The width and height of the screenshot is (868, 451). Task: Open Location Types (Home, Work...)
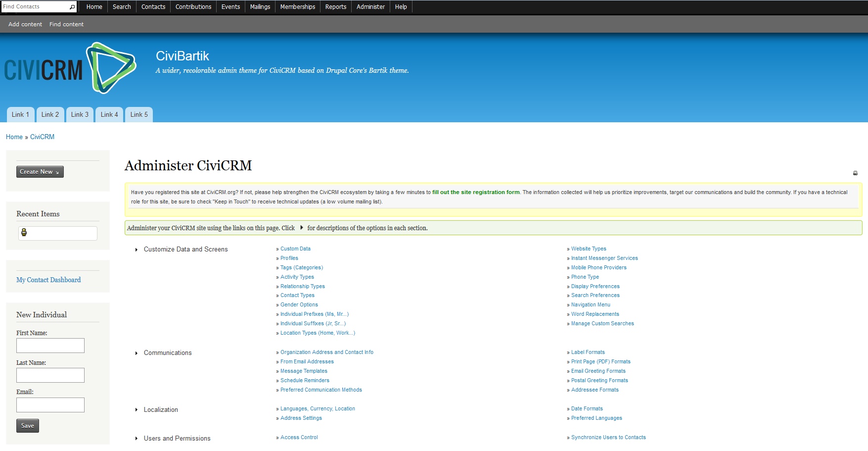(x=318, y=333)
